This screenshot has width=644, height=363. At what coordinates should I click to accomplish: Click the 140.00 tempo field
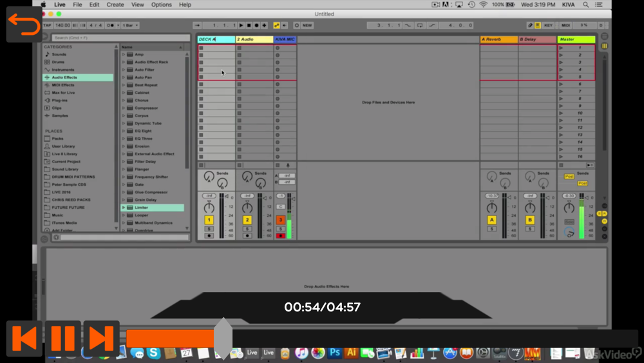(x=62, y=25)
